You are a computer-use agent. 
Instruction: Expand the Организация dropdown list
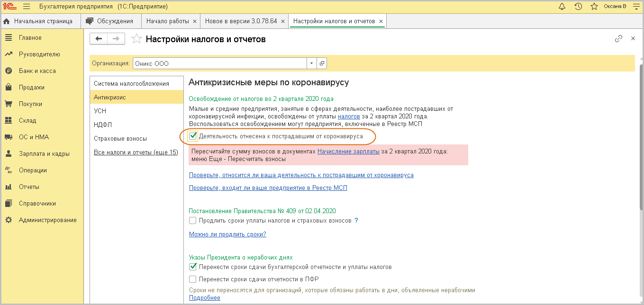coord(312,63)
